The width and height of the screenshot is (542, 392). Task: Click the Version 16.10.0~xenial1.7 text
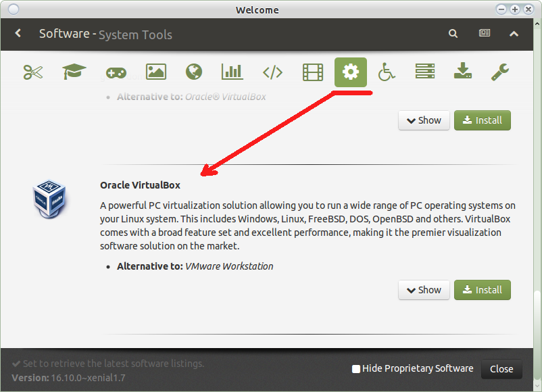pos(68,378)
